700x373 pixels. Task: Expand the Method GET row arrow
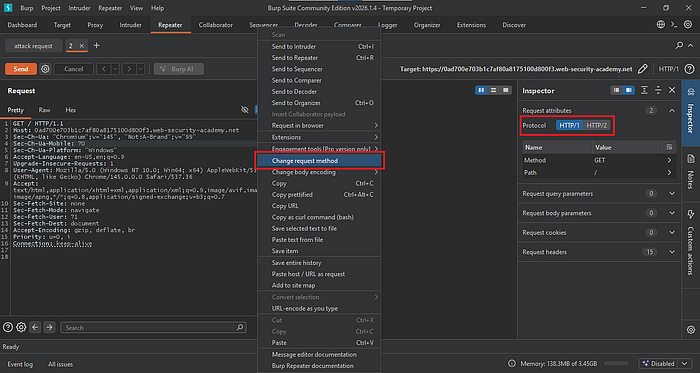coord(669,160)
